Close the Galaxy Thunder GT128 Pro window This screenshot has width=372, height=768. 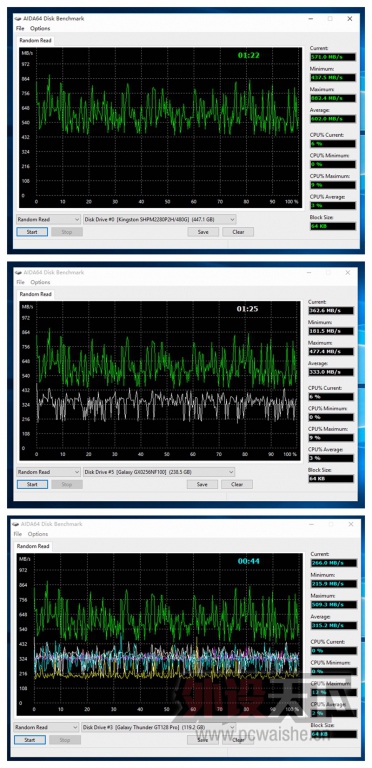[x=350, y=524]
